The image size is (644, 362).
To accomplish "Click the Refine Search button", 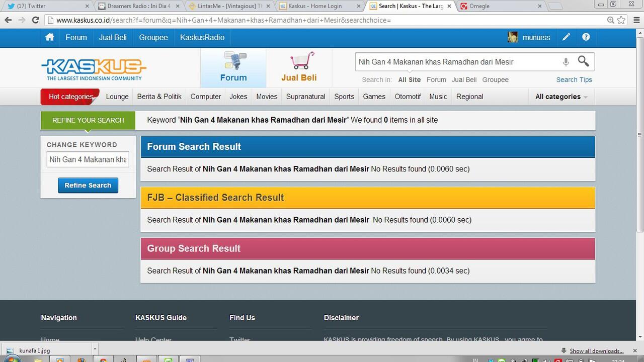I will tap(88, 185).
